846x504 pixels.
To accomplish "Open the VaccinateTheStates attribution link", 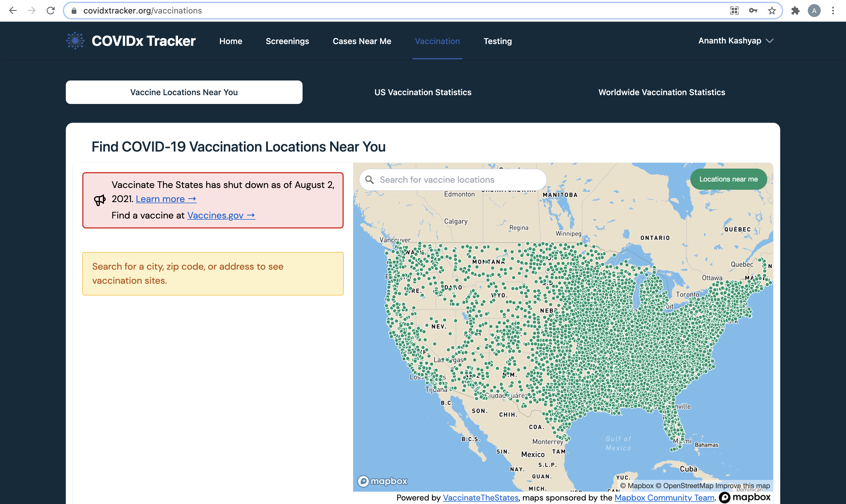I will tap(480, 498).
